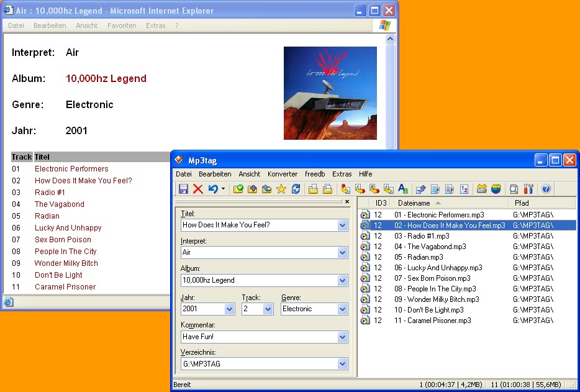Screen dimensions: 580x392
Task: Expand the undo button dropdown arrow
Action: (224, 189)
